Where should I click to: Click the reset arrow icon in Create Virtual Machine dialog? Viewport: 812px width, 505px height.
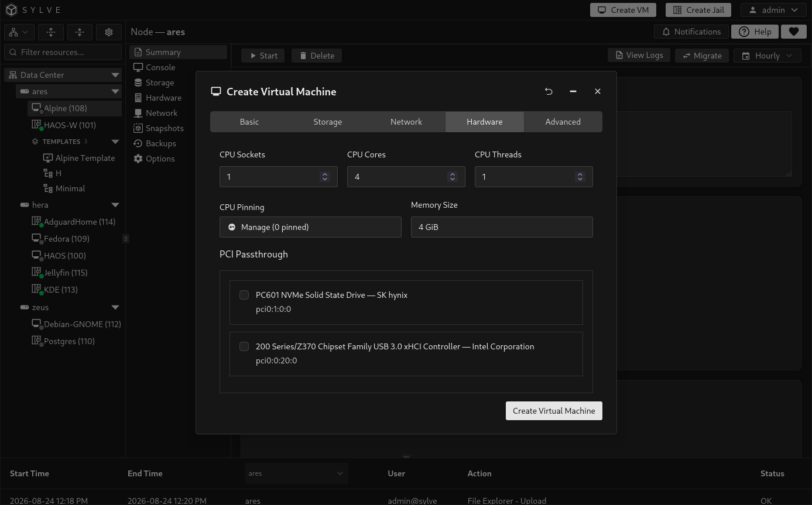[x=549, y=91]
